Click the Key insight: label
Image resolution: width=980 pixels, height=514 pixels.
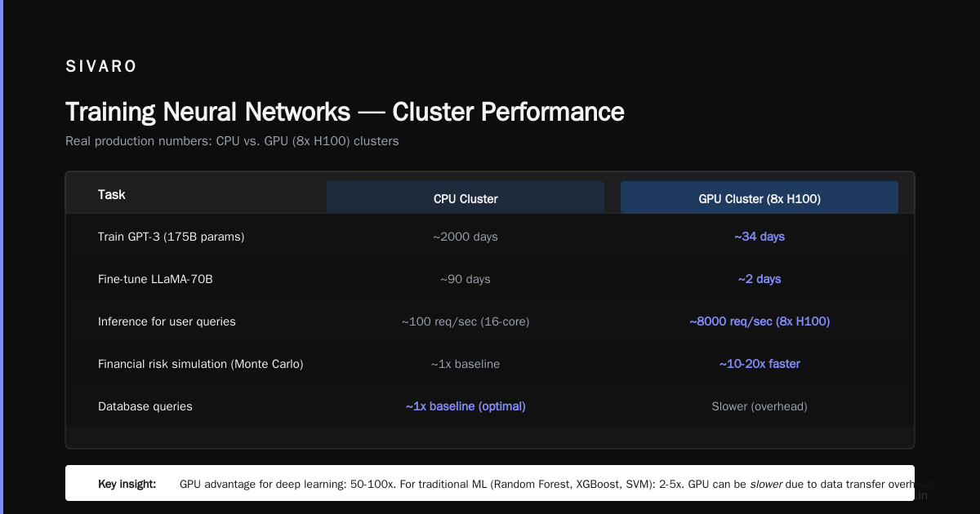(127, 484)
